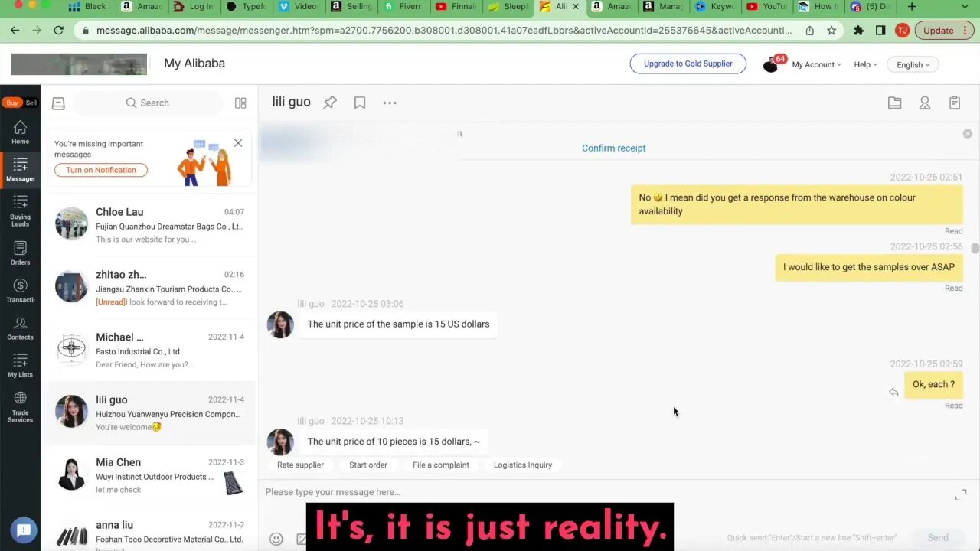Pin the lili guo conversation
The image size is (980, 551).
coord(330,103)
